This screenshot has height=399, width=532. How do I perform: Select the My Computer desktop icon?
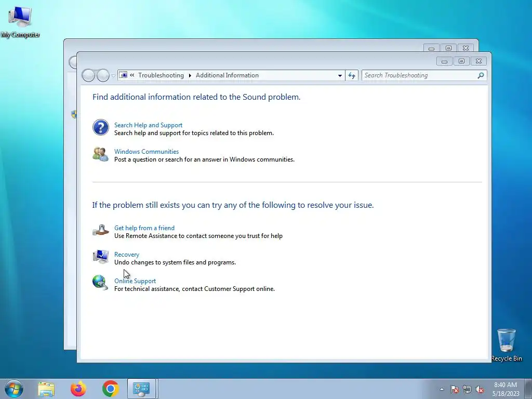pyautogui.click(x=20, y=22)
